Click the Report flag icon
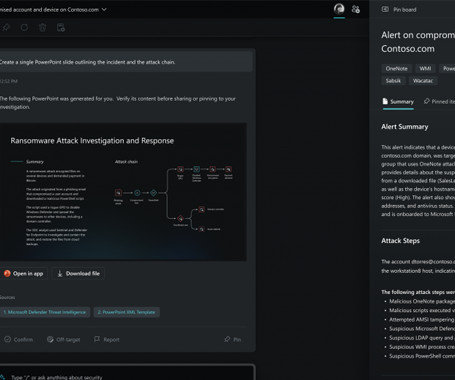 coord(97,339)
